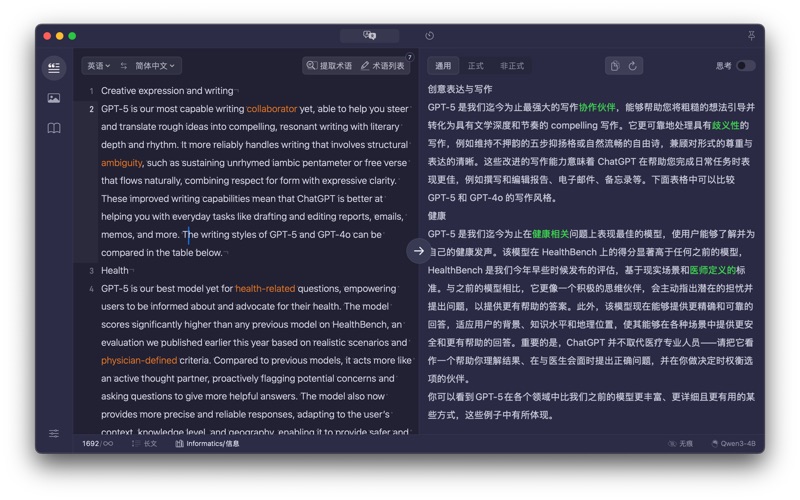
Task: Select the 正式 formal style tab
Action: (475, 66)
